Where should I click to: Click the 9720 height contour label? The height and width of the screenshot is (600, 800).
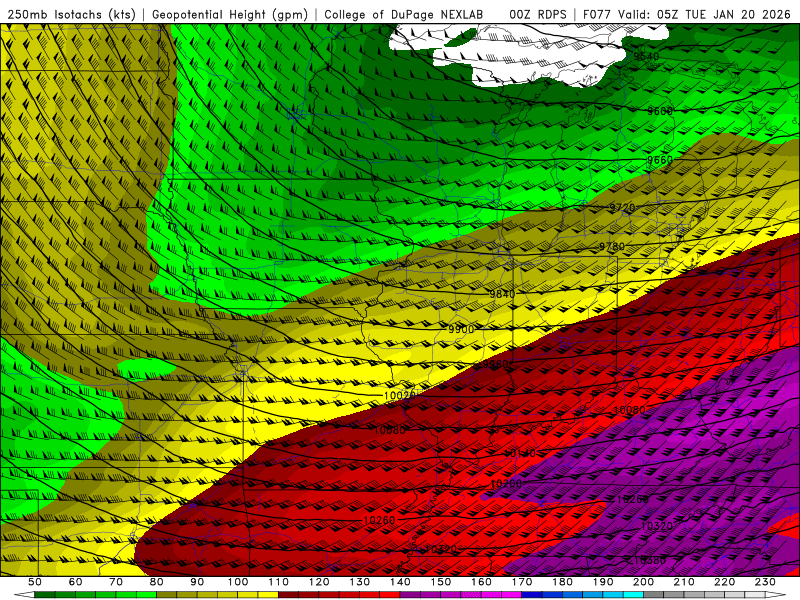[x=622, y=208]
